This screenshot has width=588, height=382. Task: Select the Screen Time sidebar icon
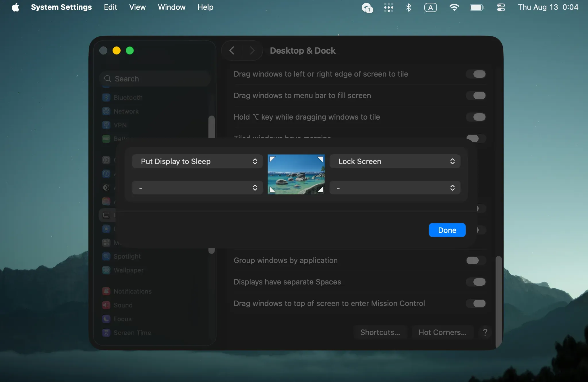coord(106,333)
